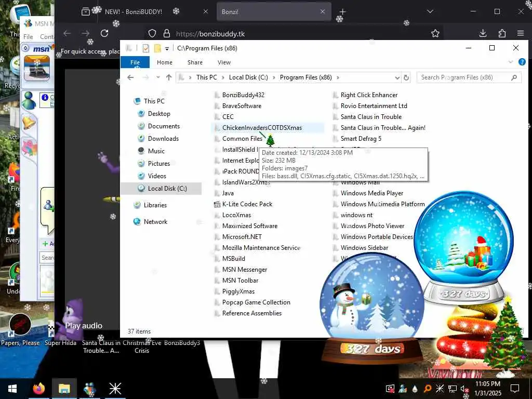This screenshot has height=399, width=532.
Task: Select the Rovio Entertainment Ltd folder
Action: (x=374, y=106)
